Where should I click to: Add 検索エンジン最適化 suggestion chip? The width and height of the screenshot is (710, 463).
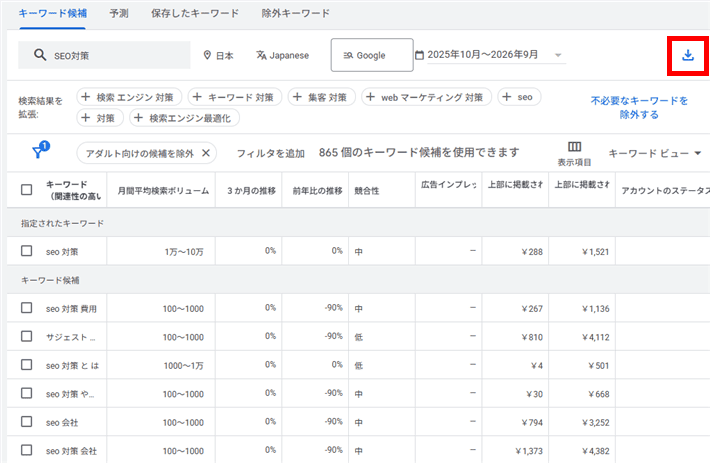click(x=184, y=118)
